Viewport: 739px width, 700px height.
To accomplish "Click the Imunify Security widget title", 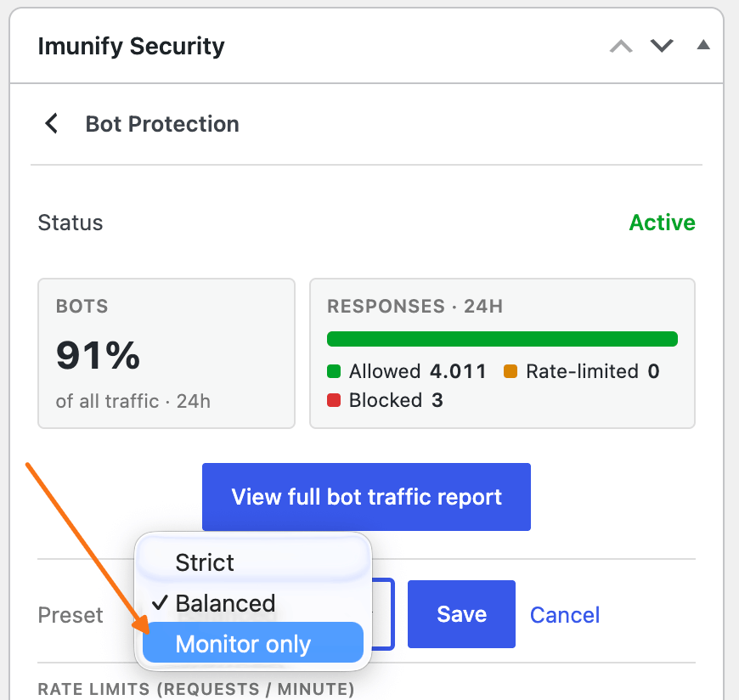I will (x=131, y=46).
